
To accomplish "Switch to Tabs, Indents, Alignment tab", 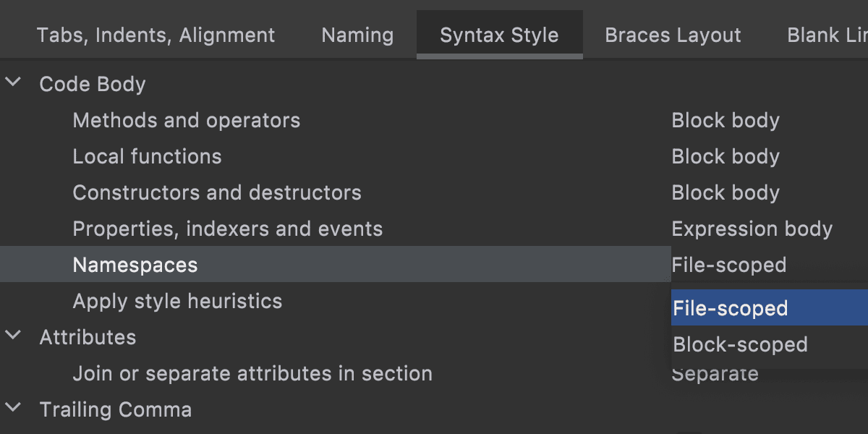I will (x=156, y=35).
